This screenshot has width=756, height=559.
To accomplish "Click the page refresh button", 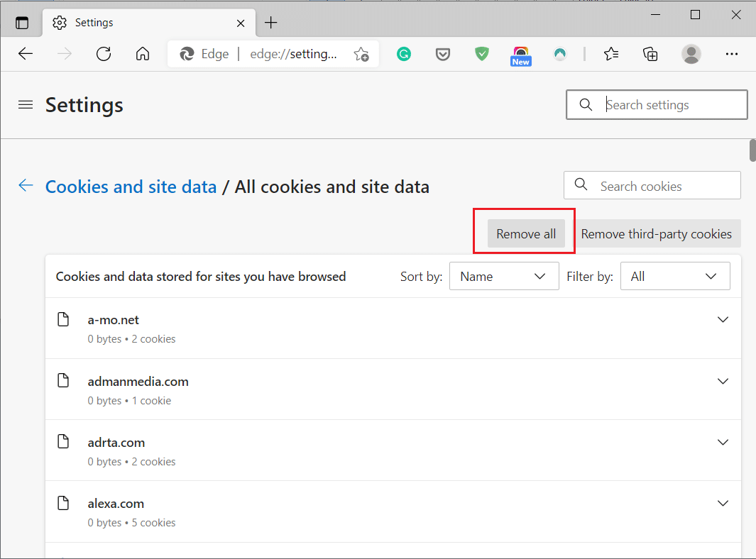I will tap(104, 54).
